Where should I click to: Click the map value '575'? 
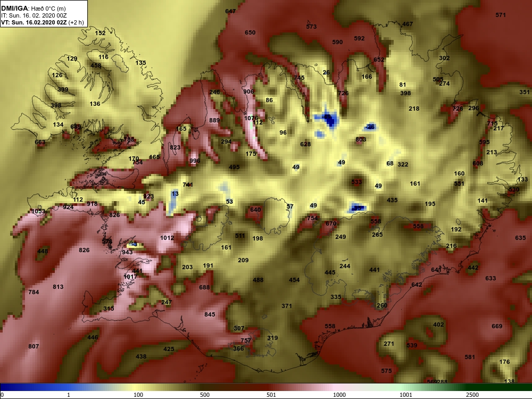(386, 371)
